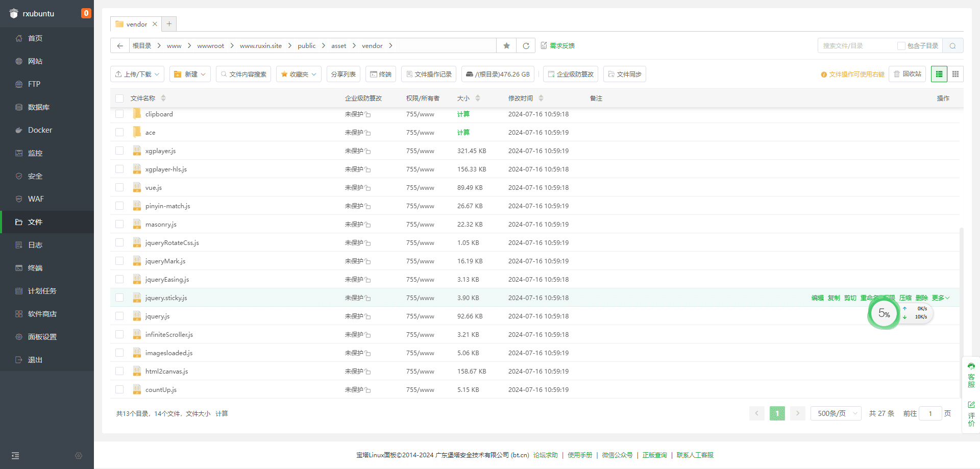The width and height of the screenshot is (980, 469).
Task: Sort by file name arrows
Action: point(163,98)
